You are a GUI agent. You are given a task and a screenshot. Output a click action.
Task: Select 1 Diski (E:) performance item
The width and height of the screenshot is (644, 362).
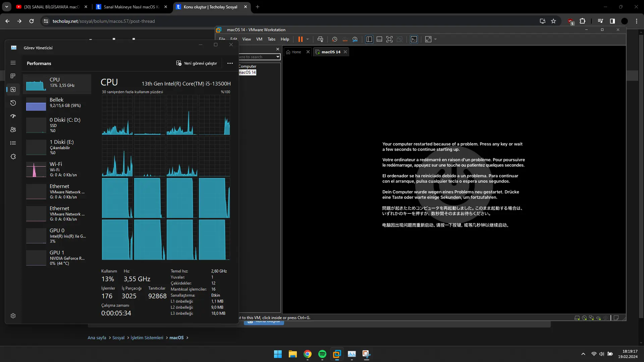tap(57, 147)
